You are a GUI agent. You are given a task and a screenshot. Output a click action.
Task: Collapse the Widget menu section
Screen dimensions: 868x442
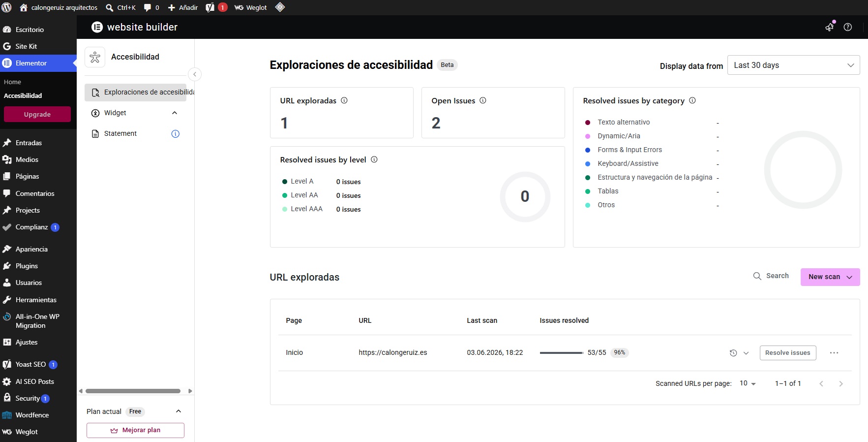(175, 113)
